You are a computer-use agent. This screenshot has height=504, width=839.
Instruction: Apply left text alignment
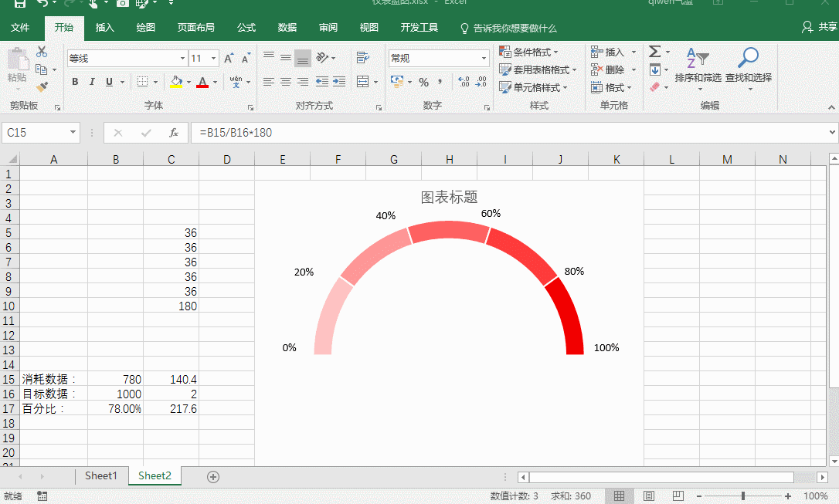click(269, 81)
